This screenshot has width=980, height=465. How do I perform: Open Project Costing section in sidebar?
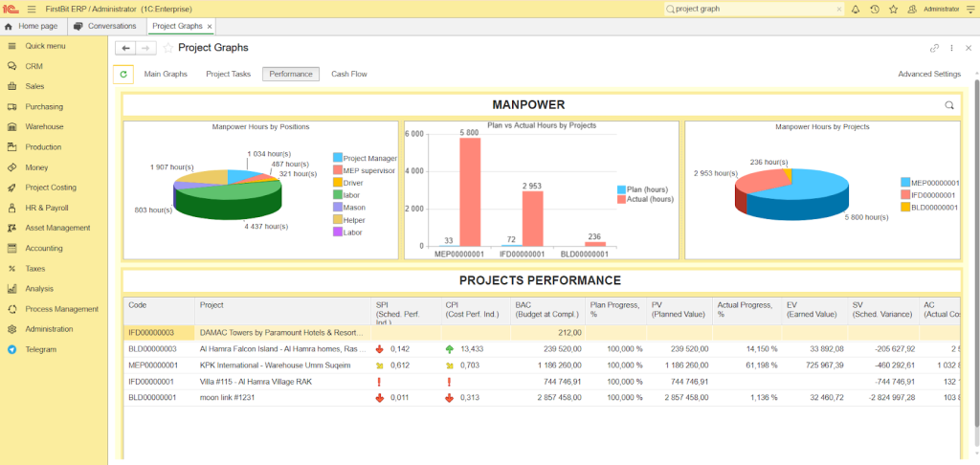[51, 188]
